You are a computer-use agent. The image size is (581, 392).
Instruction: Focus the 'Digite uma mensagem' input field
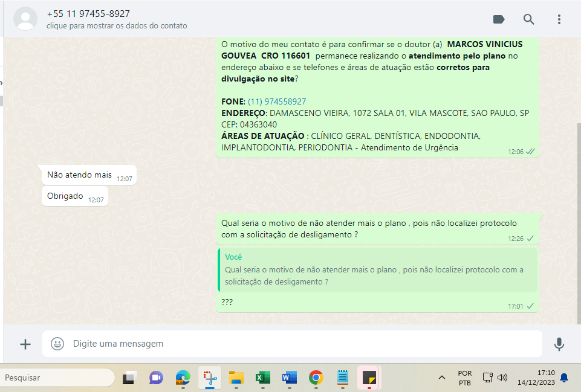pos(292,344)
